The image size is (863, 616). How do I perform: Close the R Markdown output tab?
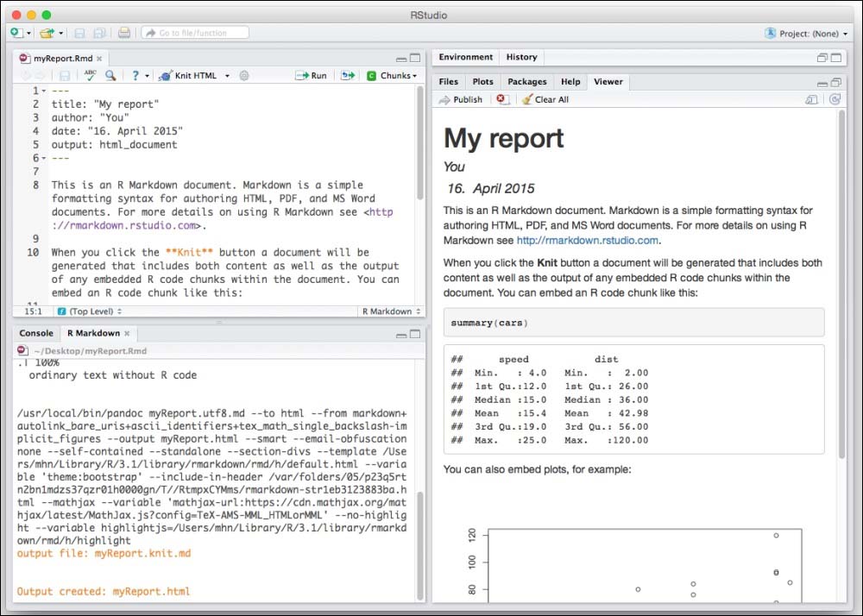(127, 333)
